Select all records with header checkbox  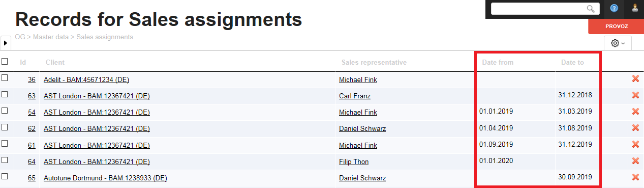click(5, 62)
